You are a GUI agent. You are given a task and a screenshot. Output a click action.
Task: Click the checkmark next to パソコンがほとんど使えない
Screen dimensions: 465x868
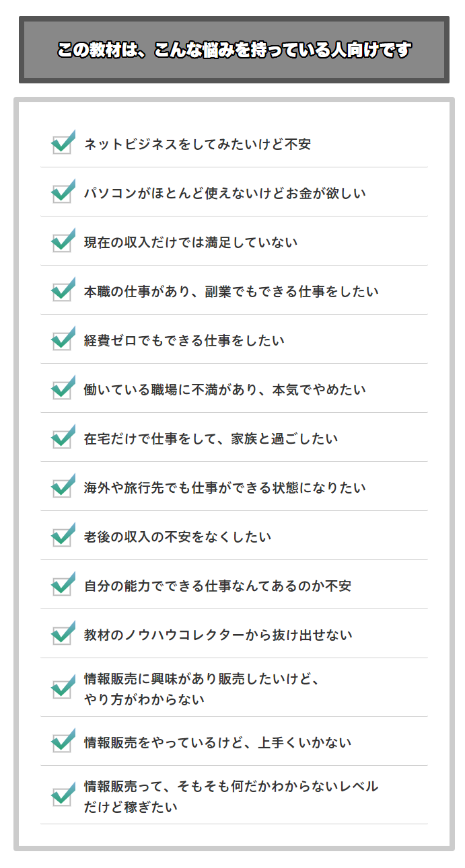click(x=63, y=191)
